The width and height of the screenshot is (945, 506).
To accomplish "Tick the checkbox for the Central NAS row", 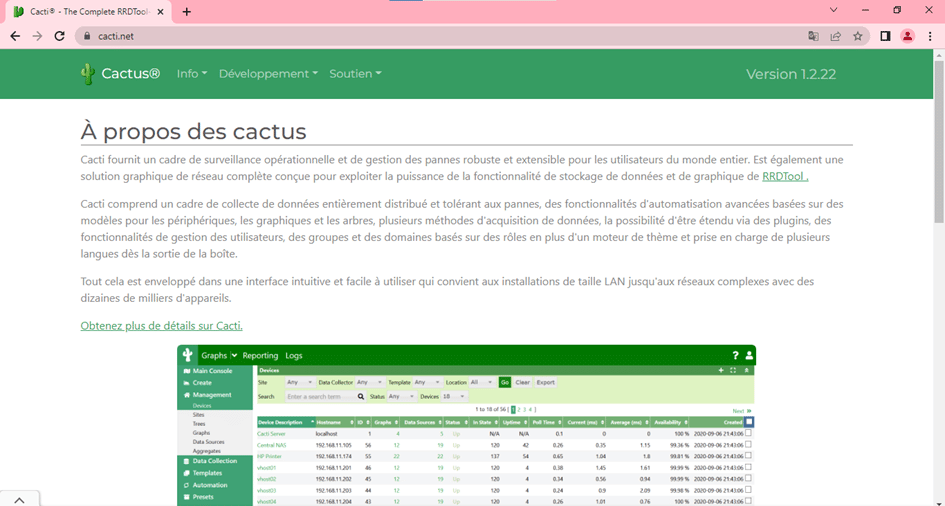I will 749,445.
